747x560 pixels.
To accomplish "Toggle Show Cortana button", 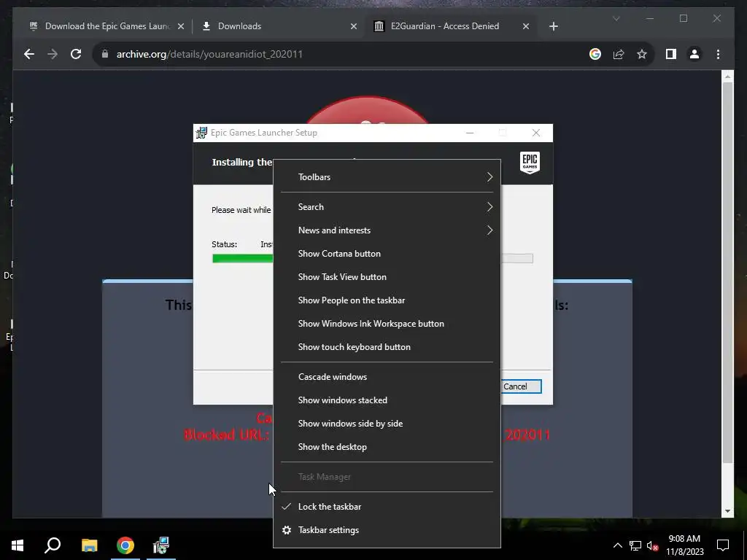I will (x=387, y=254).
